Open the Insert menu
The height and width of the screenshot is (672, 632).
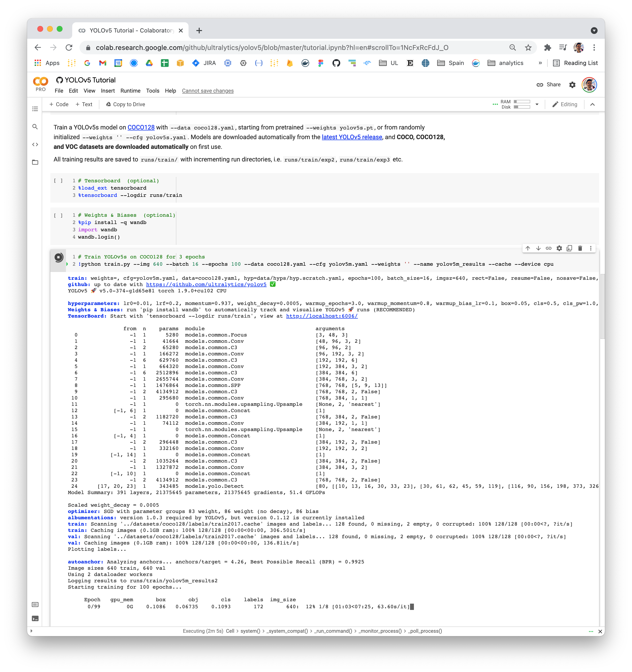tap(108, 91)
